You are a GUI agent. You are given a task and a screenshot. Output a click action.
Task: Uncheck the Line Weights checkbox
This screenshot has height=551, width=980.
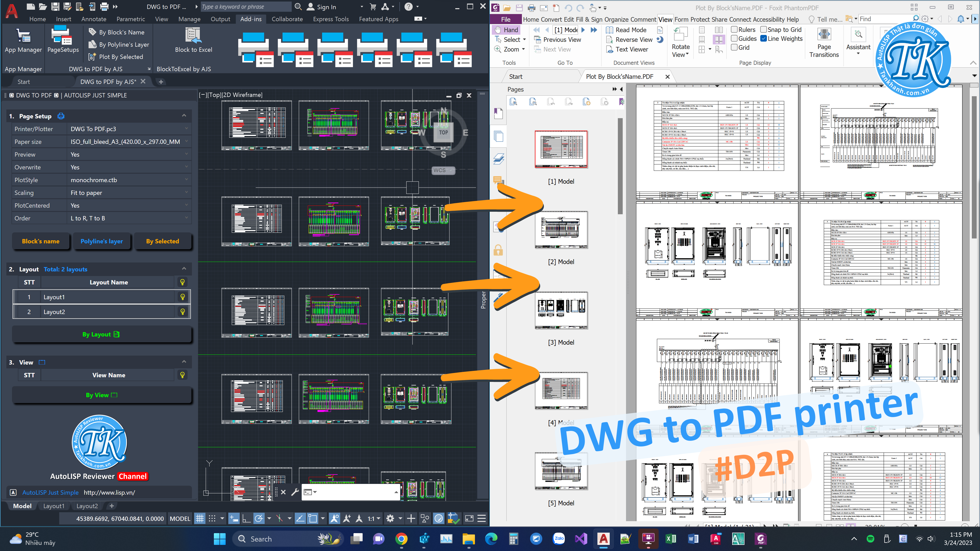pos(764,39)
